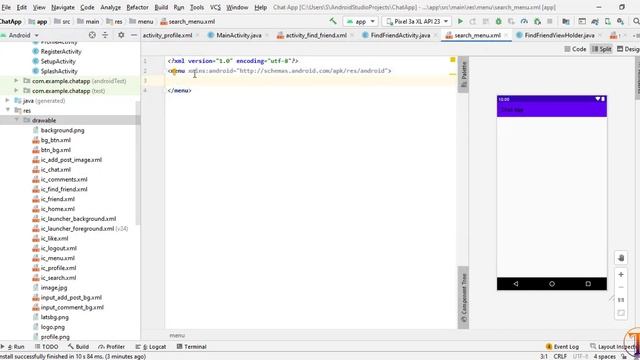Click the Attach Debugger to Process icon
The width and height of the screenshot is (640, 360).
[x=537, y=21]
